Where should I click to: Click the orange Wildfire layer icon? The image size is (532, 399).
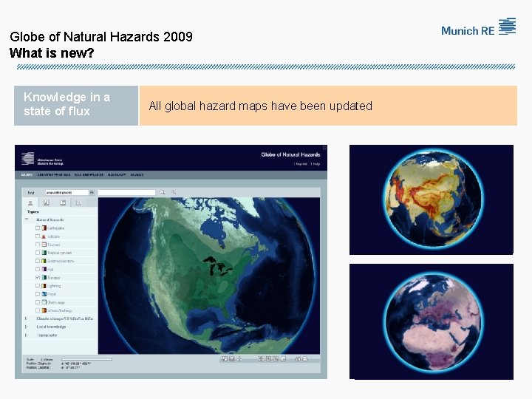tap(44, 310)
